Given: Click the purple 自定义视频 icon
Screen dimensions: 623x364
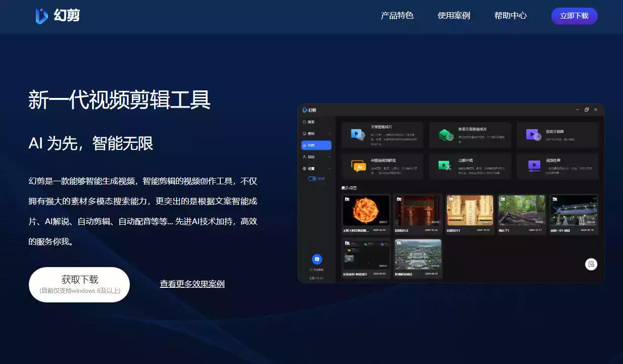Looking at the screenshot, I should coord(534,135).
